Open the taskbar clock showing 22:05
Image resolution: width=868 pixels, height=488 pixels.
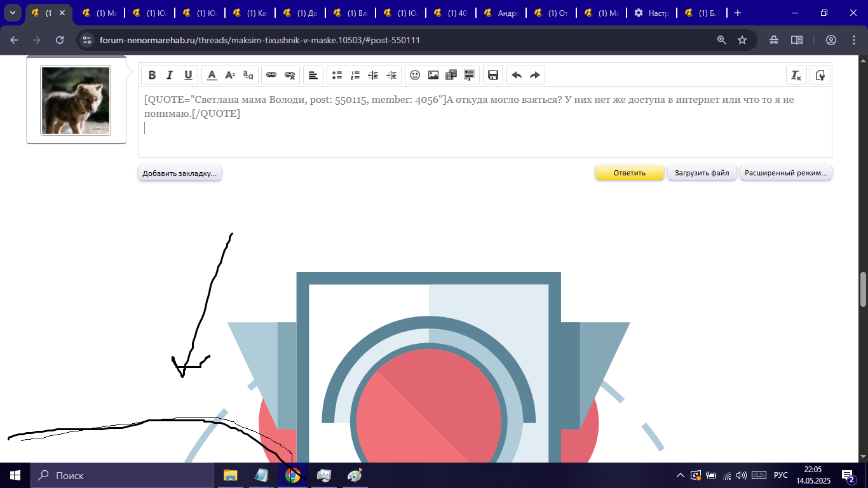click(813, 475)
